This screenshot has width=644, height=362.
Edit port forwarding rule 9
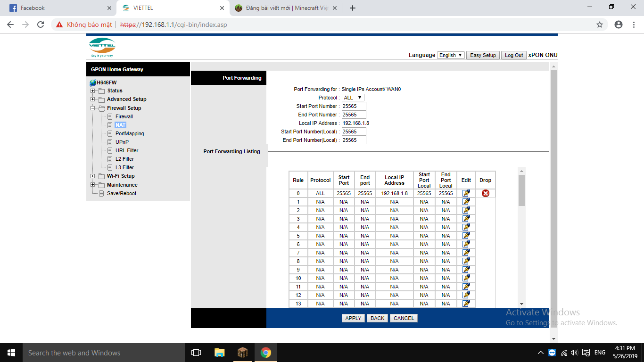click(x=466, y=270)
